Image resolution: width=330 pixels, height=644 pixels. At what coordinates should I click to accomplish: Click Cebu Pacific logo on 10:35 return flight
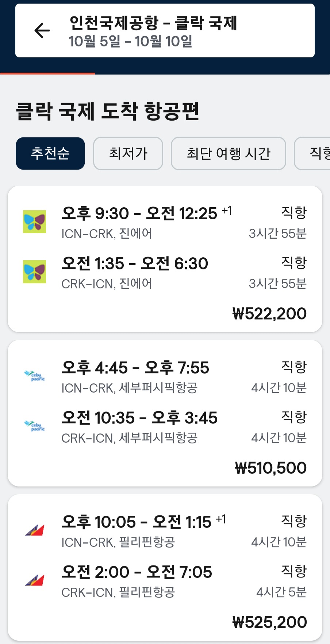(35, 426)
